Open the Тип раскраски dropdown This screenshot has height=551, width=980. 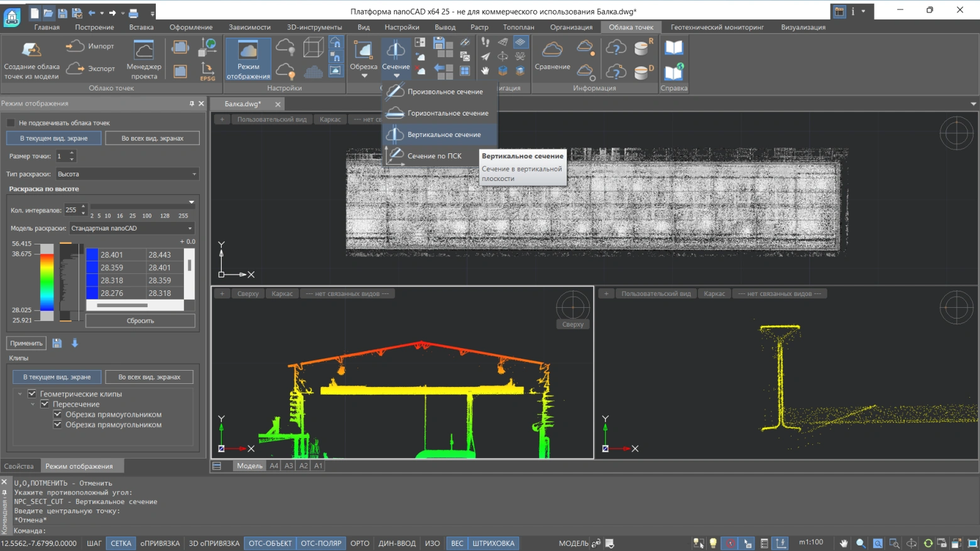tap(127, 174)
